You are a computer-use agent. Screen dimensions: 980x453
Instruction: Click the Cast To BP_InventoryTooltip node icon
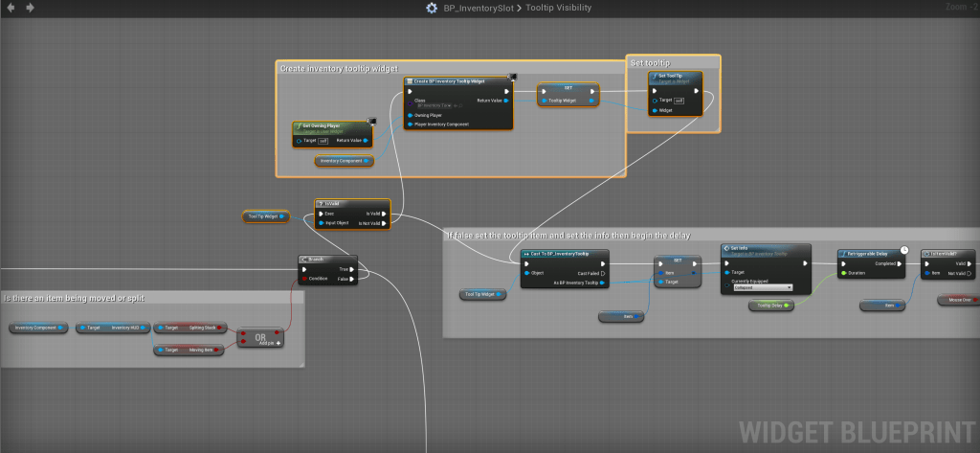526,254
